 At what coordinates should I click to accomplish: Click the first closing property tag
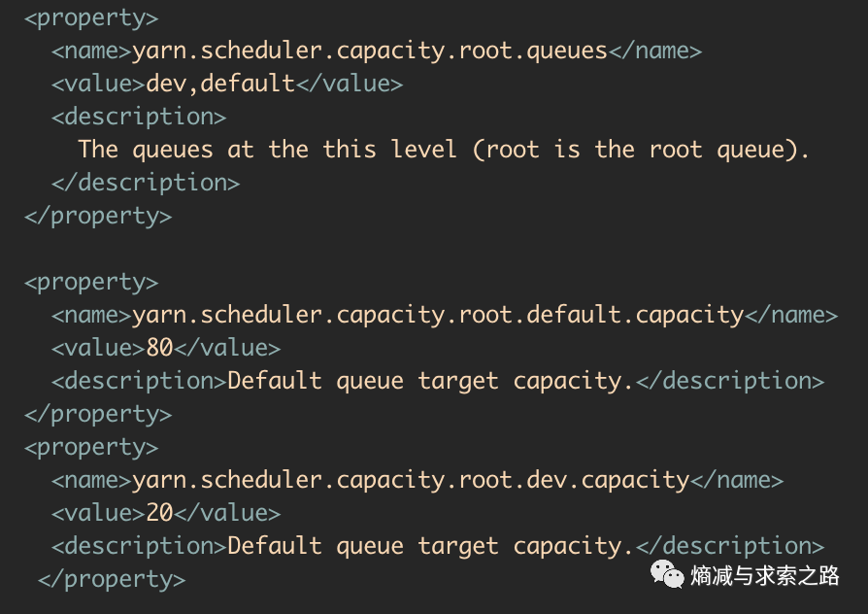98,217
